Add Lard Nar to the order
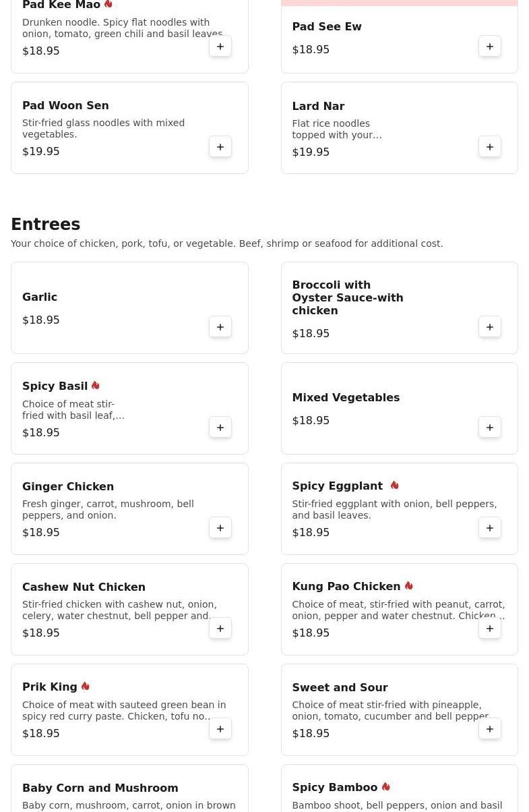529x812 pixels. pos(490,147)
